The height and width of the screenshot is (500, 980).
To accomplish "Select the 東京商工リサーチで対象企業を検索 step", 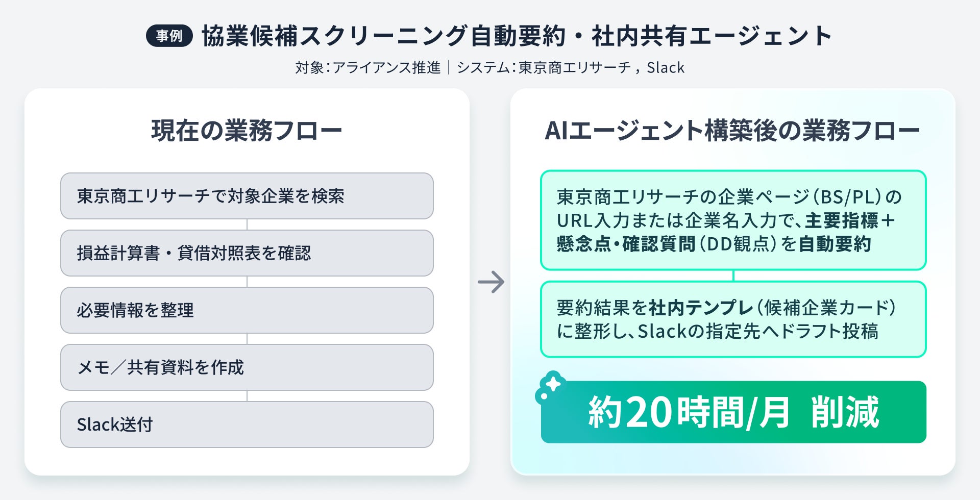I will 247,196.
